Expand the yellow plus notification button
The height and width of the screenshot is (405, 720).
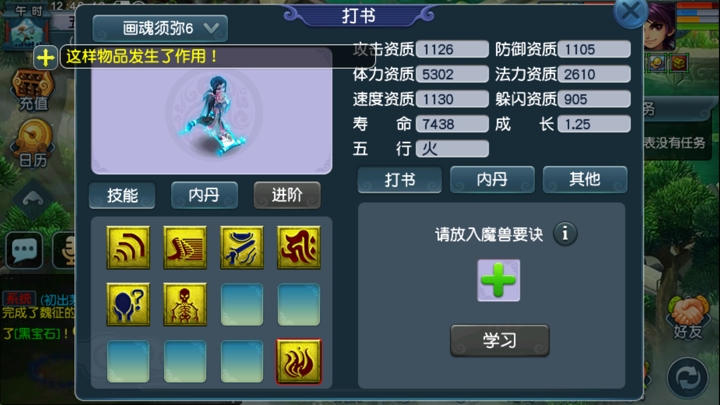coord(45,57)
